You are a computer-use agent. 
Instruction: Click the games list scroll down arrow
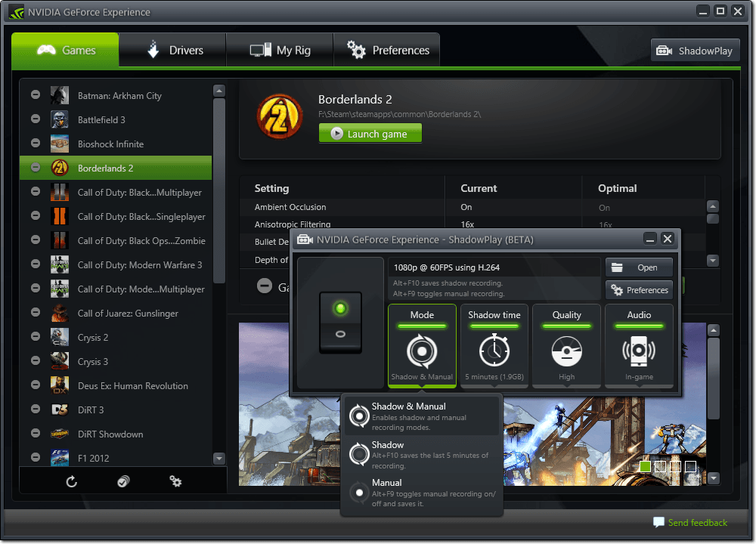(219, 458)
